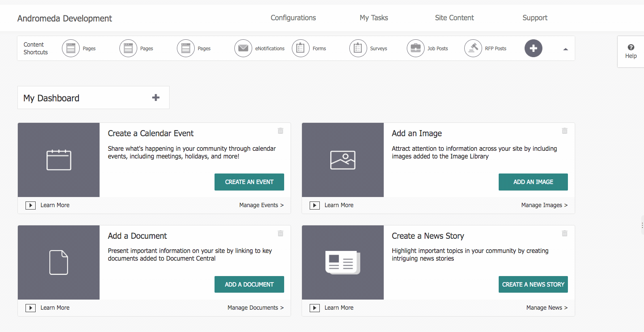This screenshot has width=644, height=332.
Task: Remove the Add an Image card via trash icon
Action: (x=565, y=131)
